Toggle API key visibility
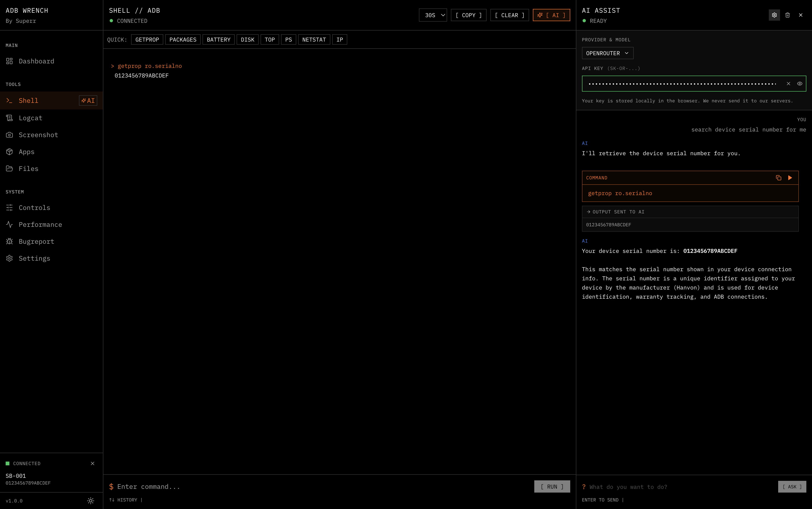The height and width of the screenshot is (509, 812). [x=800, y=84]
